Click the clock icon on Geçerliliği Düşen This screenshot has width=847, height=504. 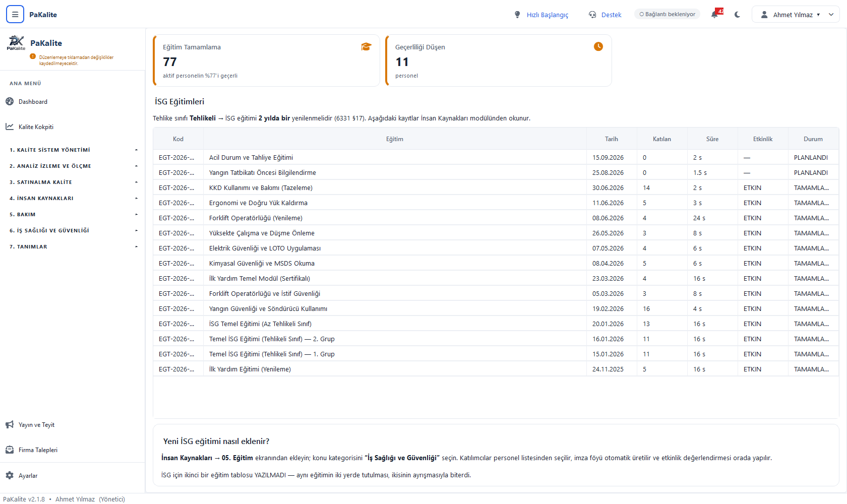[x=598, y=46]
